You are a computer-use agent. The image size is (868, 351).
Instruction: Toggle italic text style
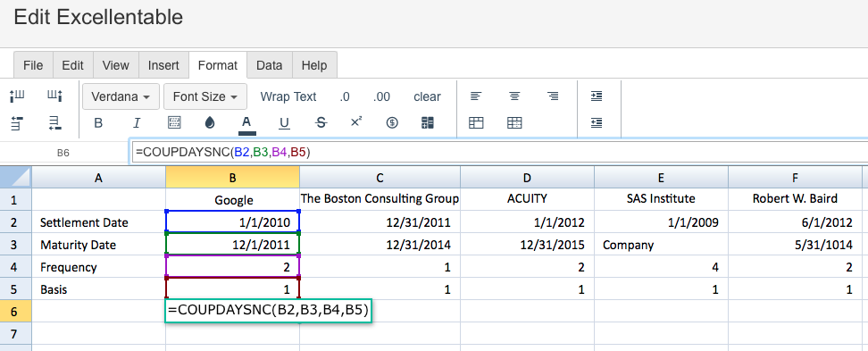137,123
